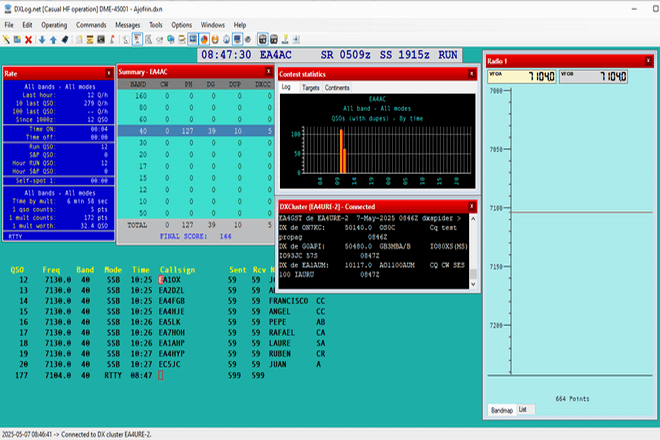Close the DXCluster window
Viewport: 660px width, 440px height.
[471, 206]
